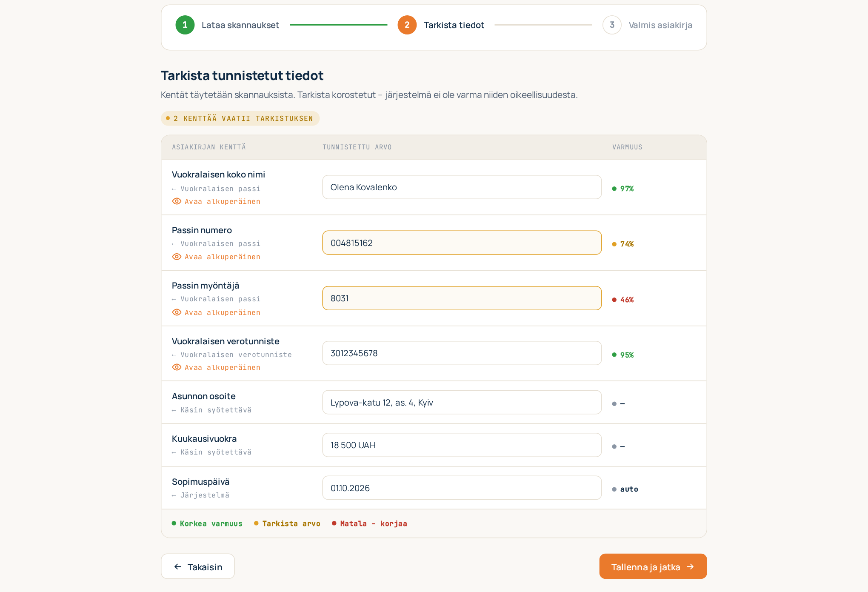The width and height of the screenshot is (868, 592).
Task: Select step 3 circle Valmis asiakirja
Action: pos(612,25)
